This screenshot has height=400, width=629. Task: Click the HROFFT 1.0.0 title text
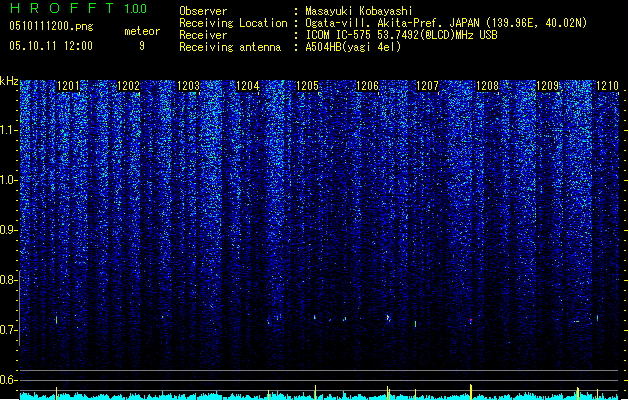pyautogui.click(x=78, y=8)
